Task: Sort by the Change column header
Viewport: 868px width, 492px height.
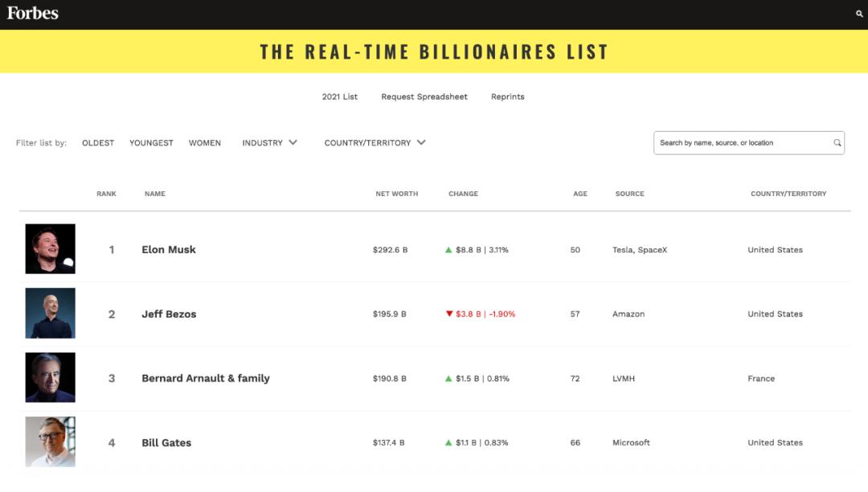Action: tap(463, 194)
